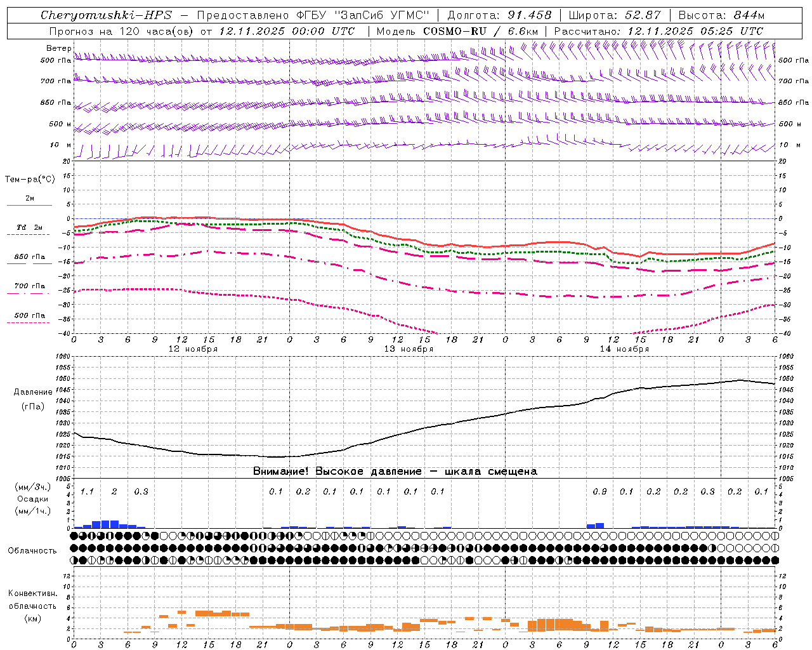Click the Тем-ра(°C) temperature axis label
Image resolution: width=812 pixels, height=650 pixels.
(30, 180)
